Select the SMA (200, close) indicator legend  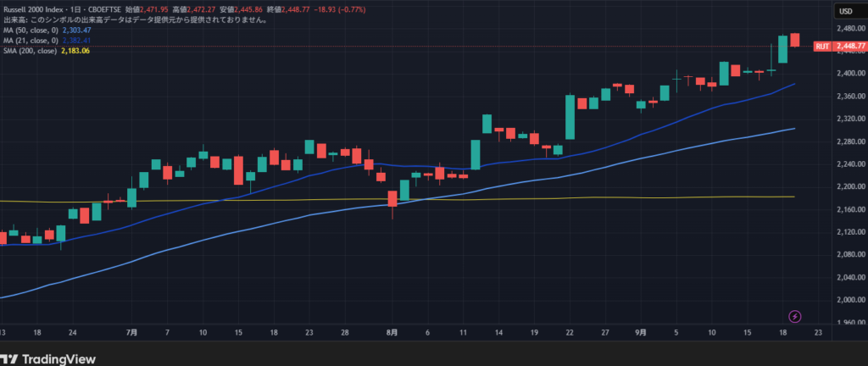(30, 51)
